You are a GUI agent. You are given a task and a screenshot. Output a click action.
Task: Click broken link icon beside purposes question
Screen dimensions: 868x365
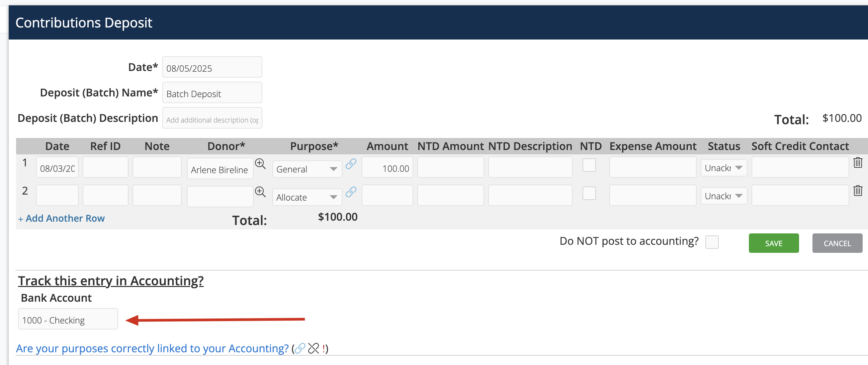point(313,348)
